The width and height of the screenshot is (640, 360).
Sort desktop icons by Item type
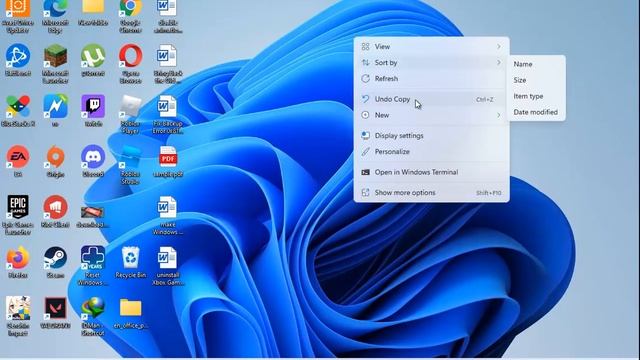pyautogui.click(x=536, y=96)
